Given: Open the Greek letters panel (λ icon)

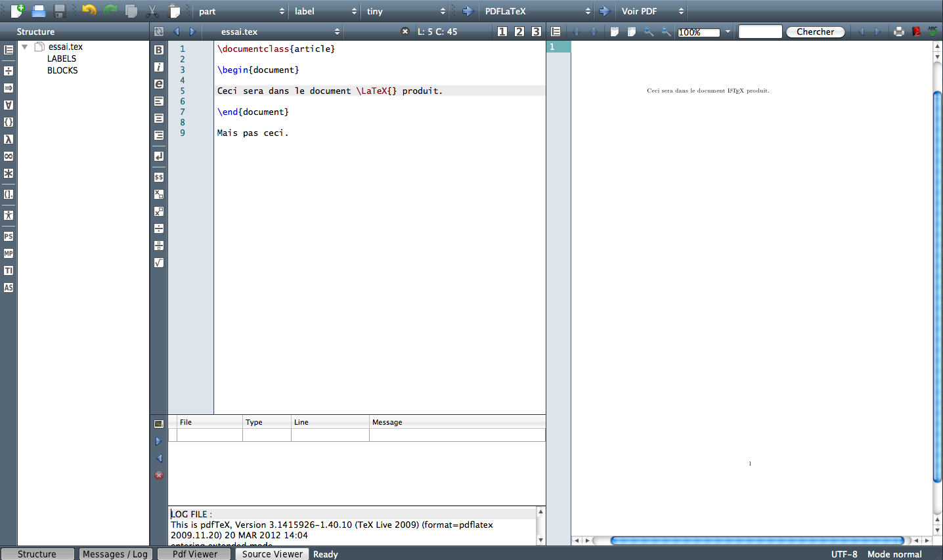Looking at the screenshot, I should click(x=9, y=139).
